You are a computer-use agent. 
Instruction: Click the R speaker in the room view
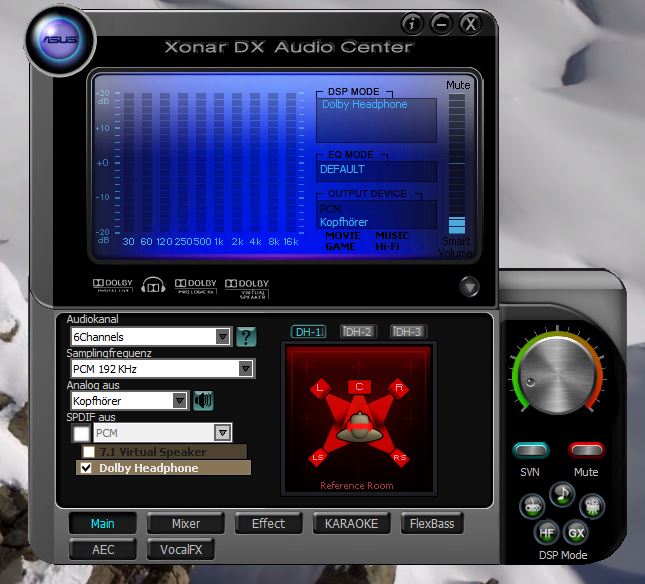tap(399, 388)
